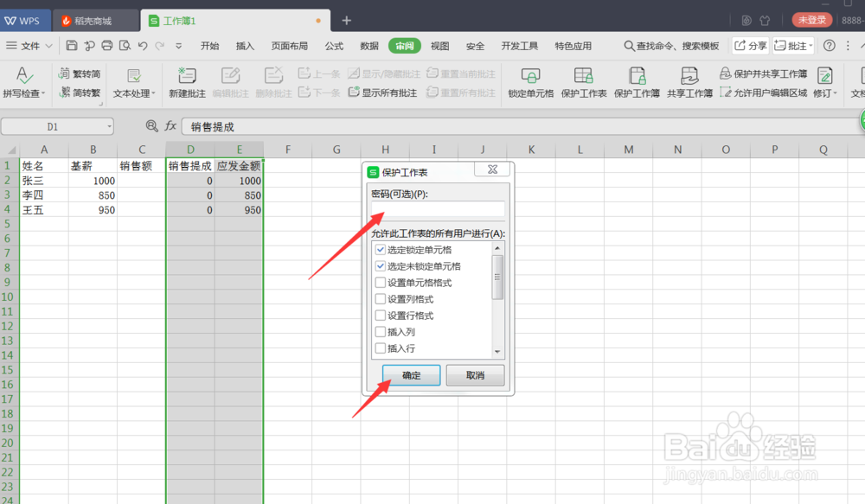Convert text with 简转繁
The width and height of the screenshot is (865, 504).
pos(80,93)
